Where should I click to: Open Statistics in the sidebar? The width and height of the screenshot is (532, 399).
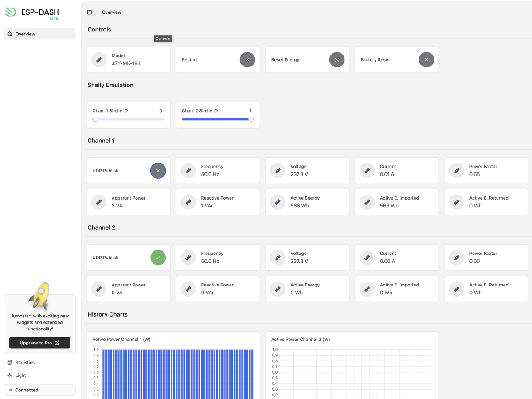(x=40, y=363)
